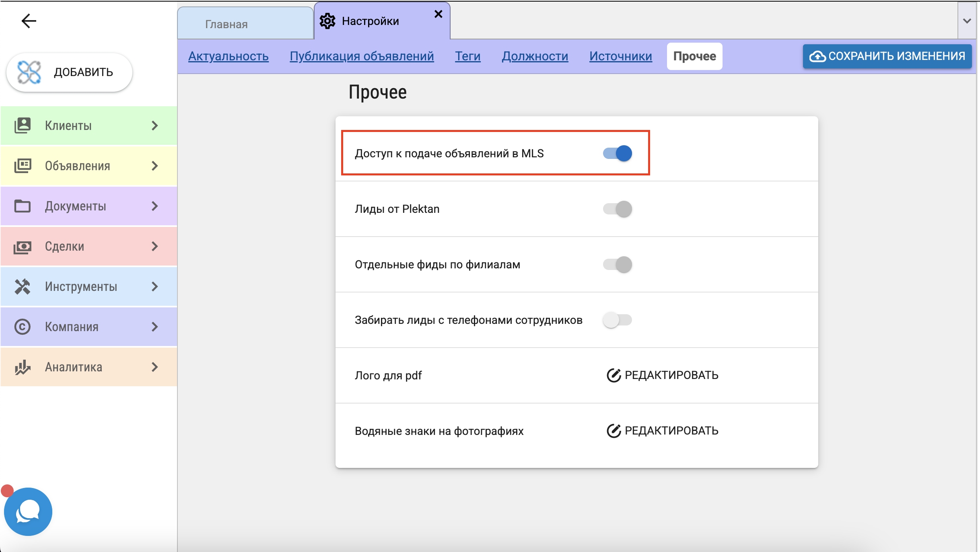
Task: Click the Лого для pdf label
Action: pyautogui.click(x=388, y=376)
